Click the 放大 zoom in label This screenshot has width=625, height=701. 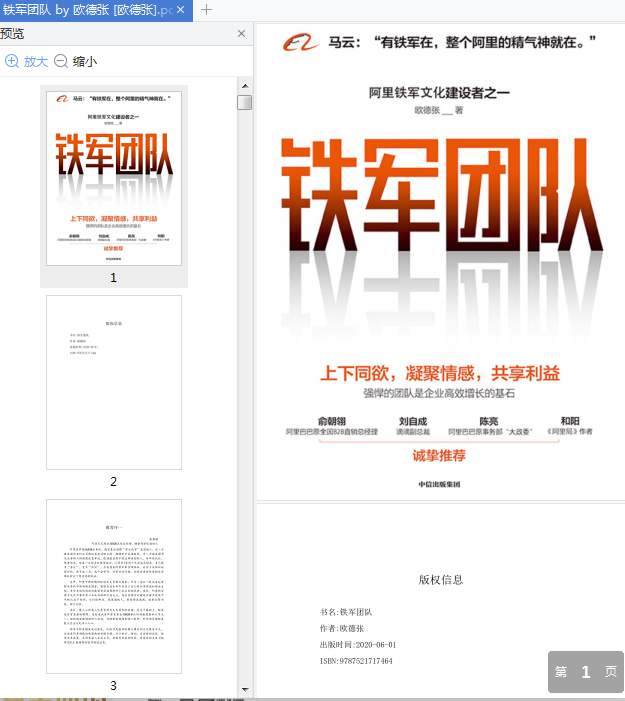(x=36, y=61)
